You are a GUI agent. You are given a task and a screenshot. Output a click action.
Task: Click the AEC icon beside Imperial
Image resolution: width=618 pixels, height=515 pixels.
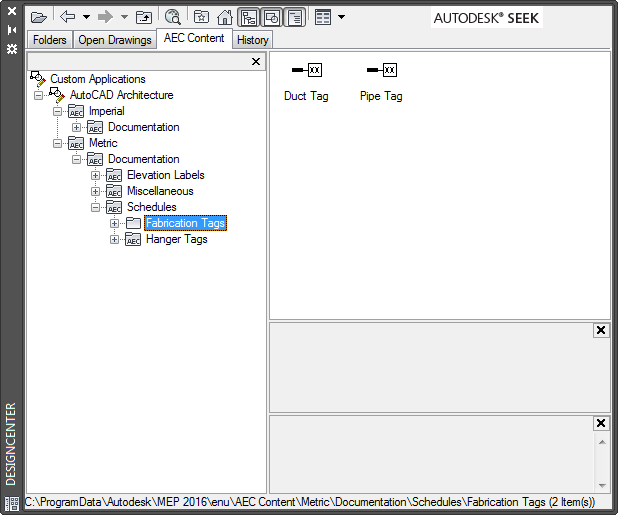[x=76, y=112]
